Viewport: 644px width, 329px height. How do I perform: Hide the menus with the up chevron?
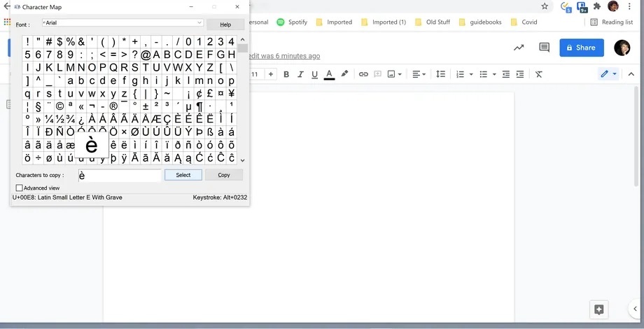[629, 74]
